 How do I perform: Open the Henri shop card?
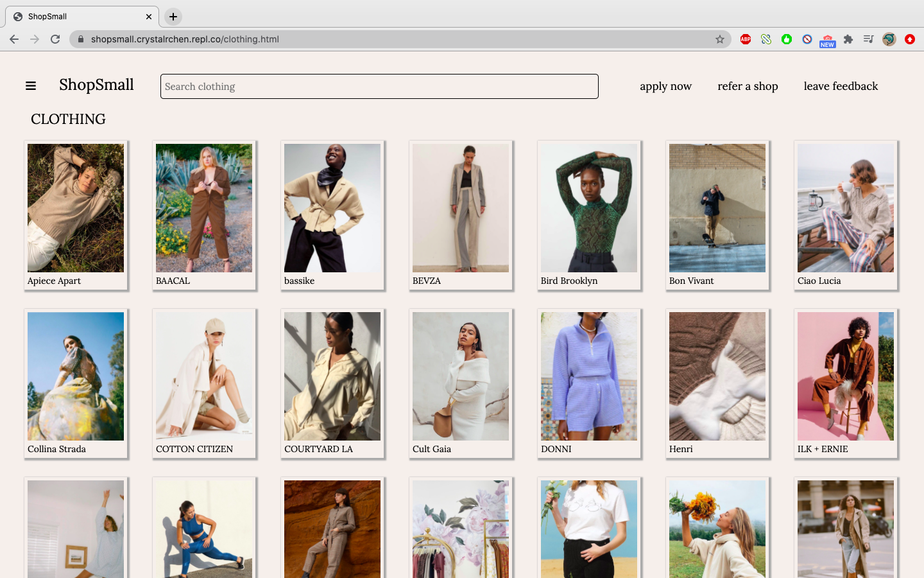(717, 383)
